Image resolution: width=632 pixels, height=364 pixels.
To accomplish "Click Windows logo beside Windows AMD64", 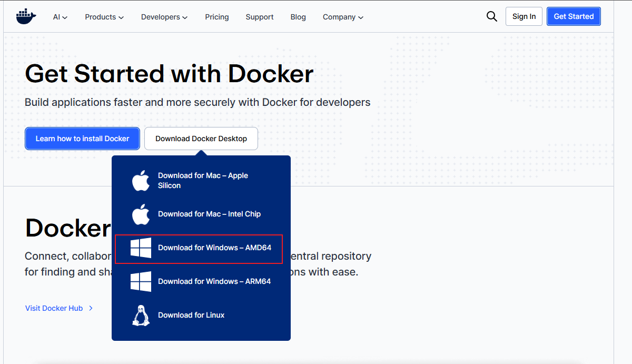I will point(141,248).
